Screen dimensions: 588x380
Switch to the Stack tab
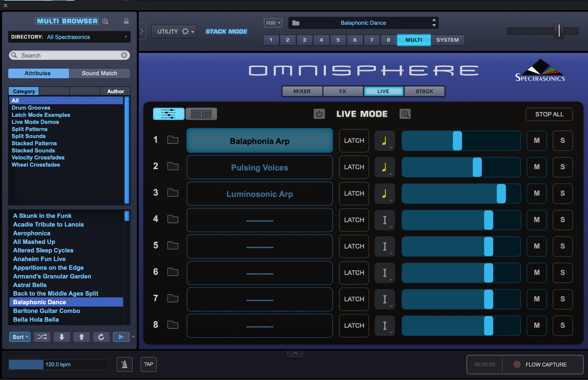click(424, 91)
